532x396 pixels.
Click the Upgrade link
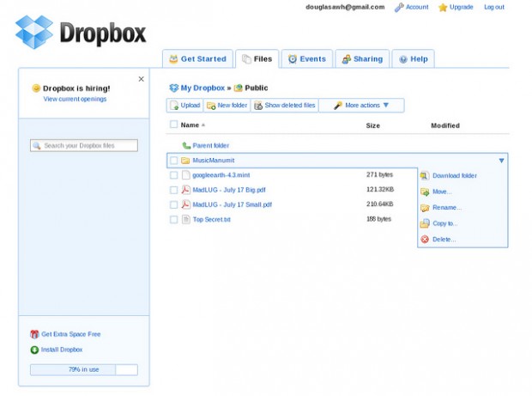461,7
